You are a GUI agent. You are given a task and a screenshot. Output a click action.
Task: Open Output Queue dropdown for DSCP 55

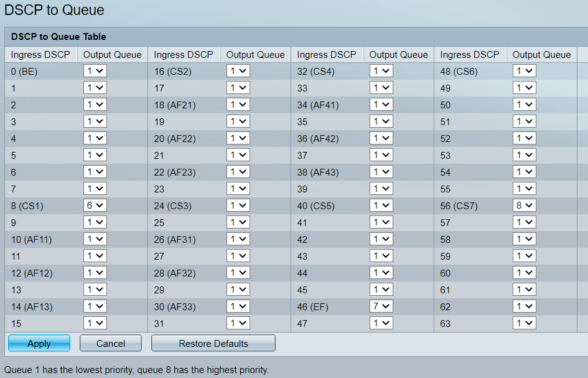click(x=525, y=189)
